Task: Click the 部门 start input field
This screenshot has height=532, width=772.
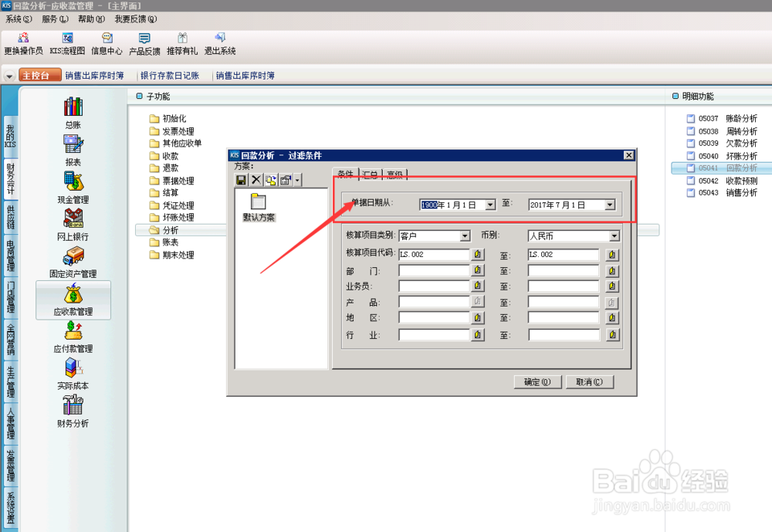Action: pyautogui.click(x=434, y=270)
